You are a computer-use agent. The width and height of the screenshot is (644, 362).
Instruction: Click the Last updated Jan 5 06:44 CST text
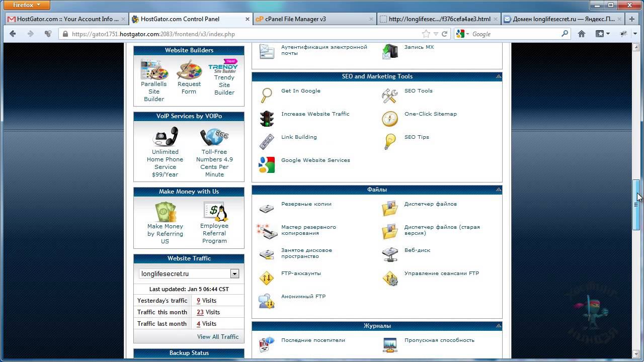pos(189,289)
